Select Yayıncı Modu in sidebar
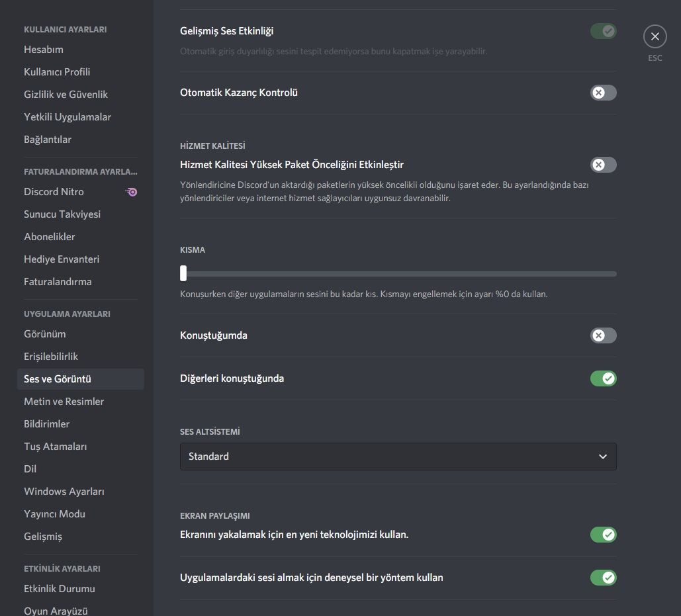 point(54,514)
